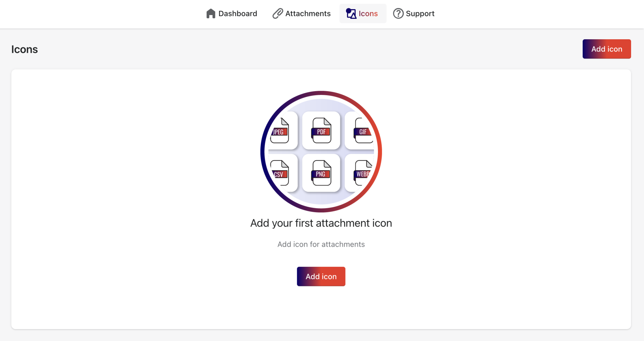The image size is (644, 341).
Task: Click the PNG file icon in the illustration
Action: (x=321, y=173)
